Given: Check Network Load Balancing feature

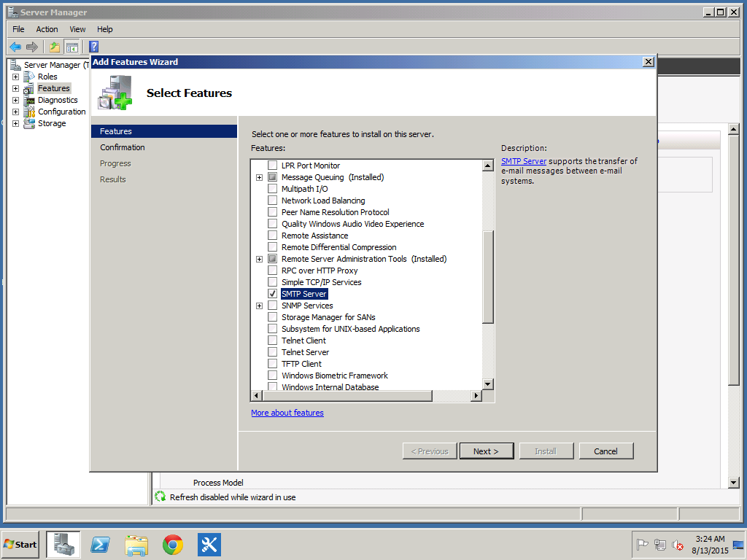Looking at the screenshot, I should [273, 201].
